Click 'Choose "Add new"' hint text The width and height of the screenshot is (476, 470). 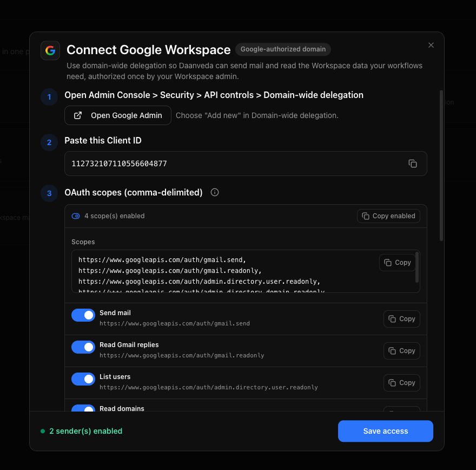pos(257,115)
